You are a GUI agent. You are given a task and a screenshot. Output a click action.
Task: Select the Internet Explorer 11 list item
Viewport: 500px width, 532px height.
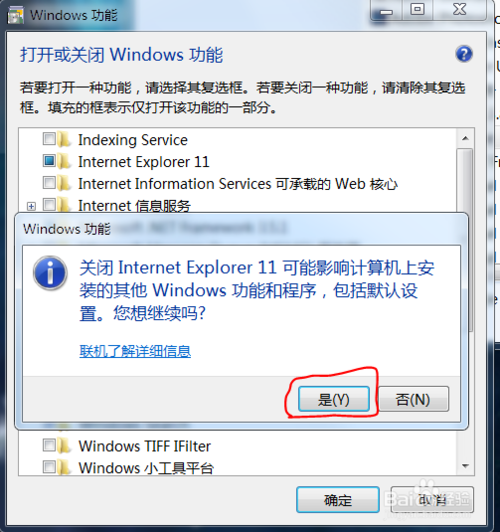coord(143,162)
